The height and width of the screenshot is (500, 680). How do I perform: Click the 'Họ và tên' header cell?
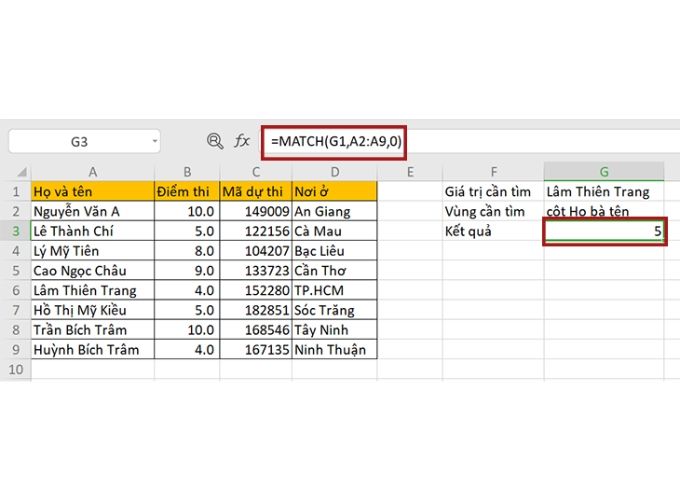tap(92, 192)
